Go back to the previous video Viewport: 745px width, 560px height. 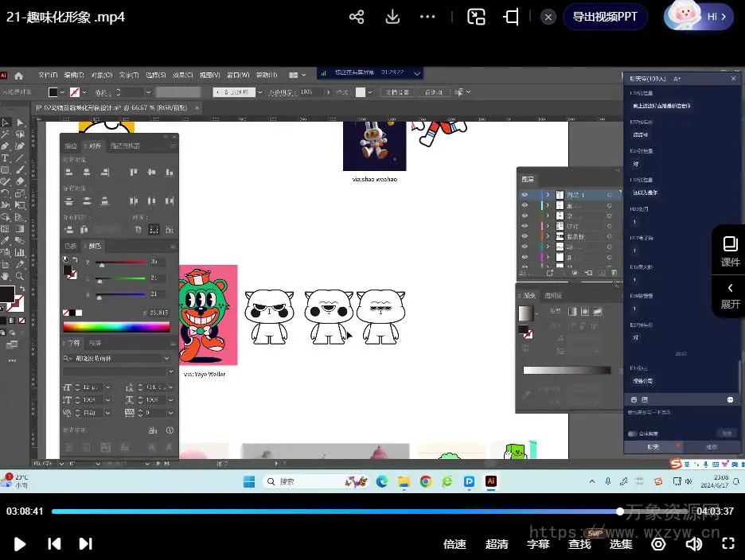click(54, 544)
